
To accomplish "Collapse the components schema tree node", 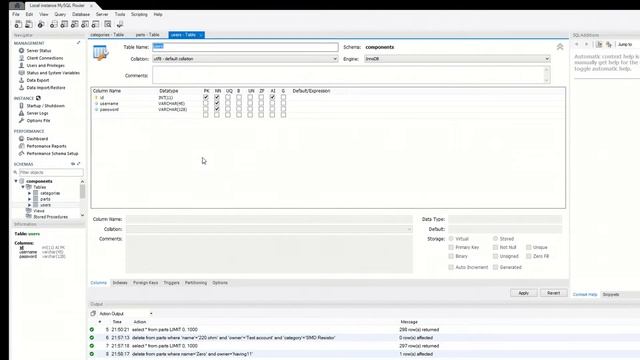I will click(16, 181).
